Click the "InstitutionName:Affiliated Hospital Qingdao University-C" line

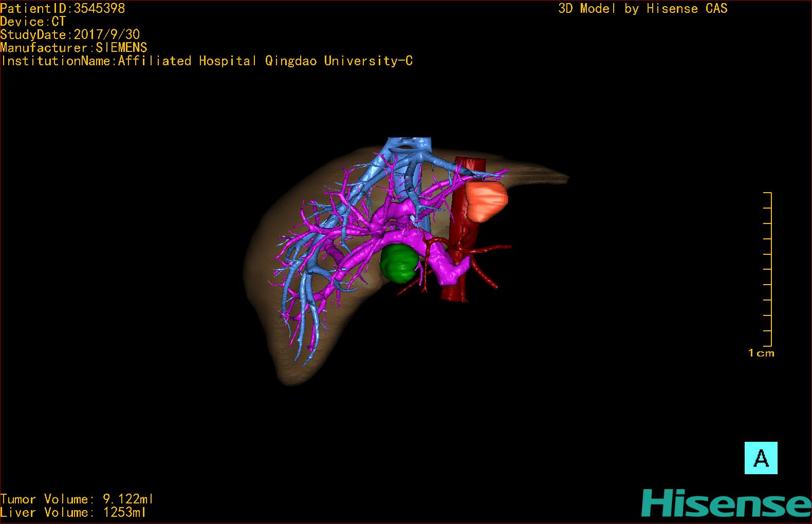(x=207, y=61)
